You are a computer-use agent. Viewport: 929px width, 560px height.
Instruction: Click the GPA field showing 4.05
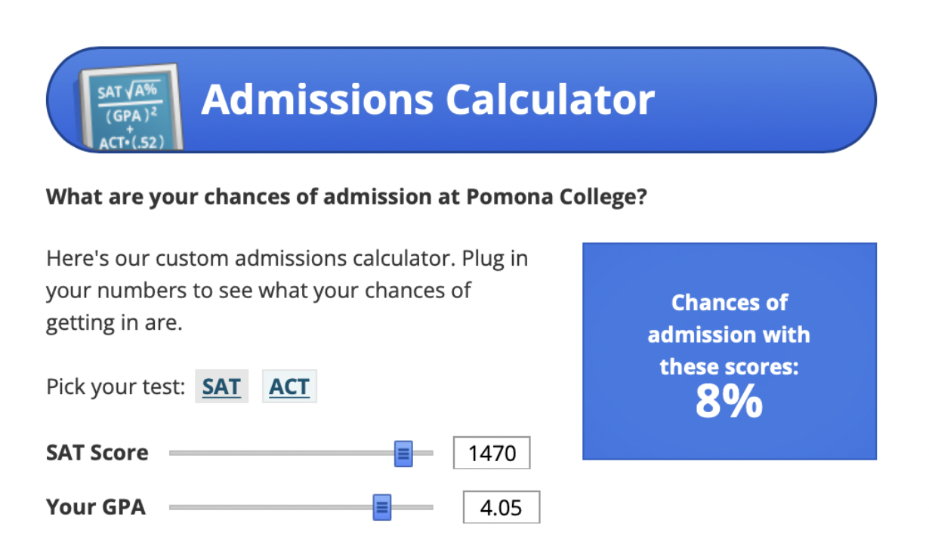[502, 506]
